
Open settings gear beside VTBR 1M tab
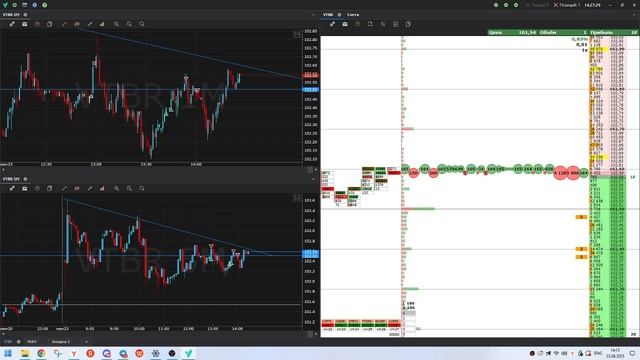click(25, 15)
